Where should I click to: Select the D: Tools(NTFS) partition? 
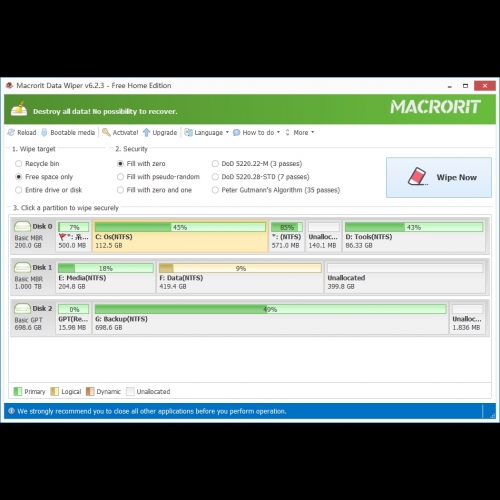coord(414,236)
